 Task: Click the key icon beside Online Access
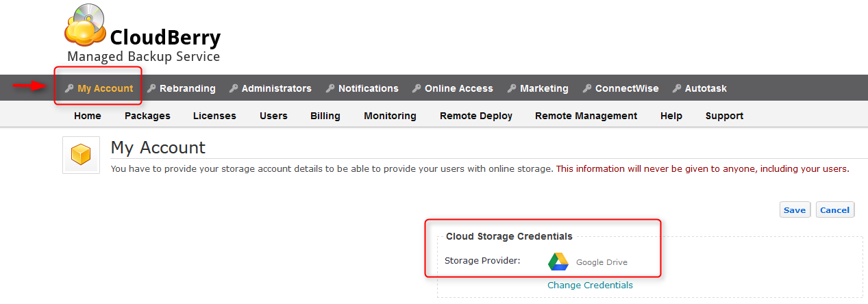coord(417,88)
